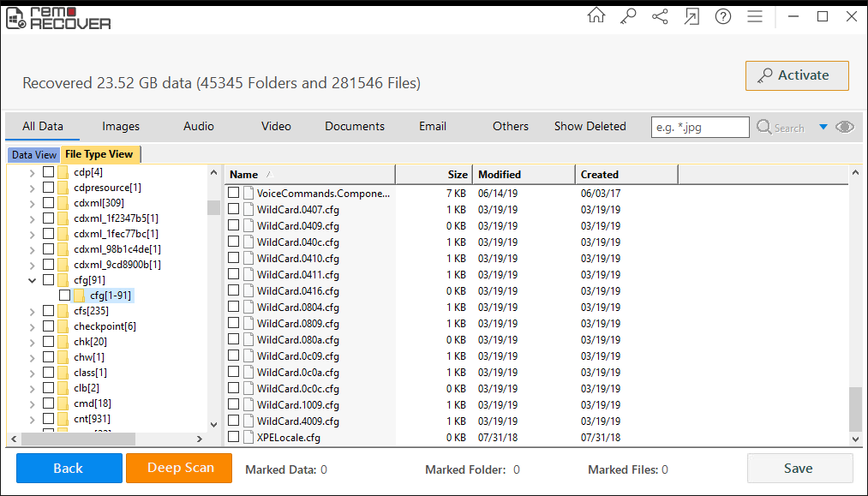Click the Home icon in title bar
This screenshot has width=868, height=496.
(x=596, y=16)
